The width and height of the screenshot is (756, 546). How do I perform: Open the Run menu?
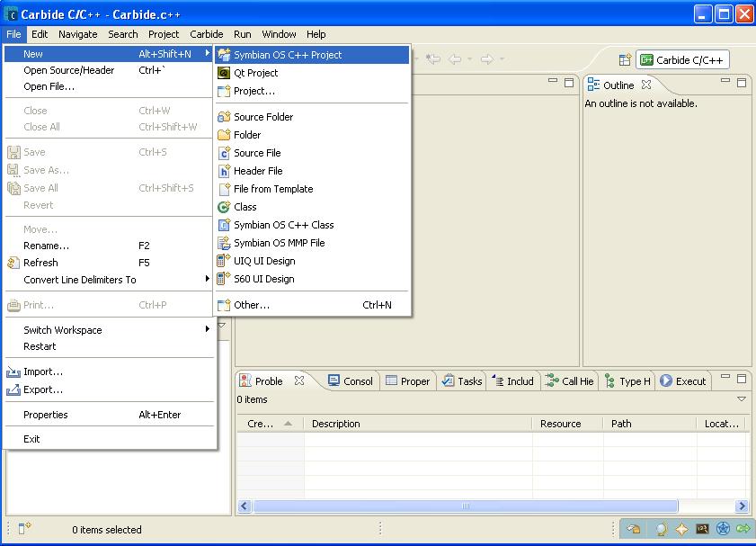click(x=243, y=34)
